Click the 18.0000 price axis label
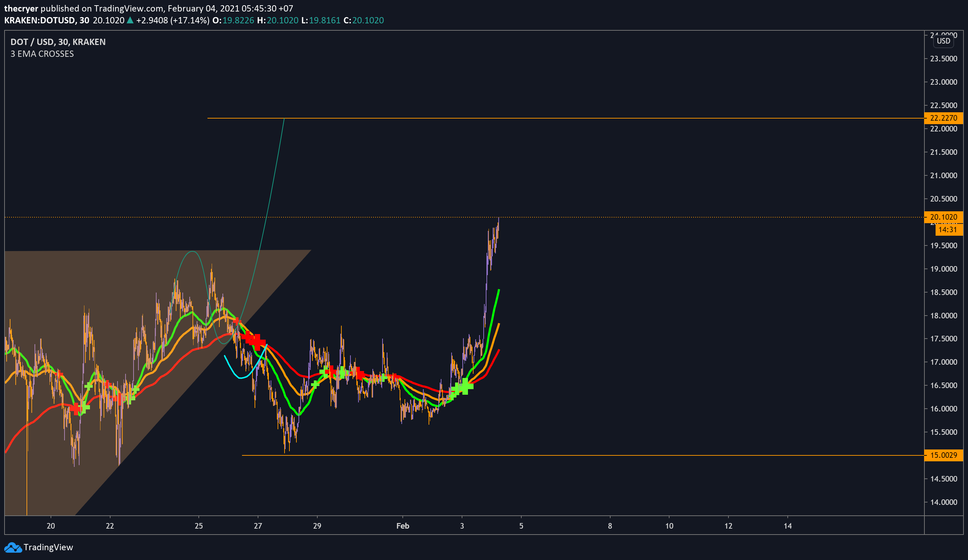 click(943, 316)
